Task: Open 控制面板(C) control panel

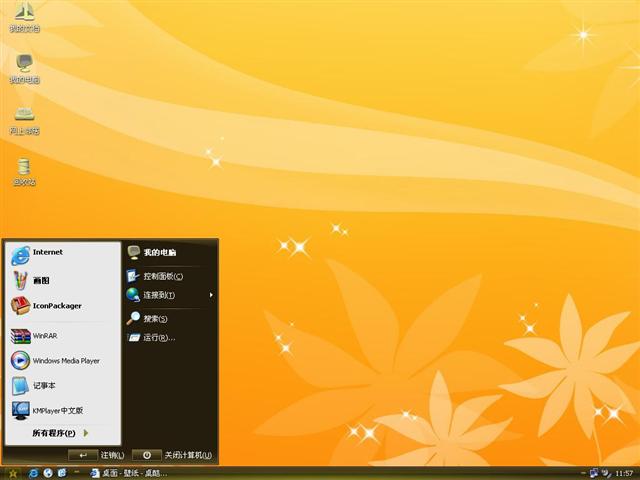Action: [x=170, y=276]
